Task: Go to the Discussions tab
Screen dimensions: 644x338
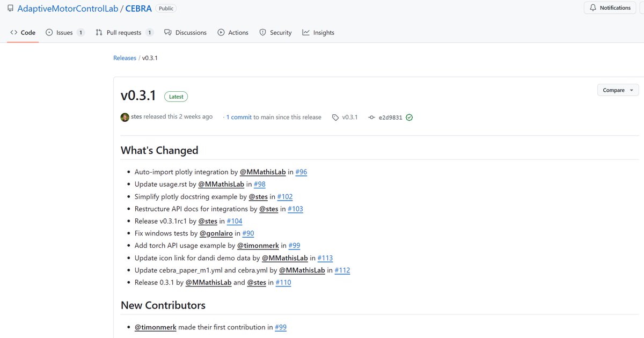Action: pos(185,33)
